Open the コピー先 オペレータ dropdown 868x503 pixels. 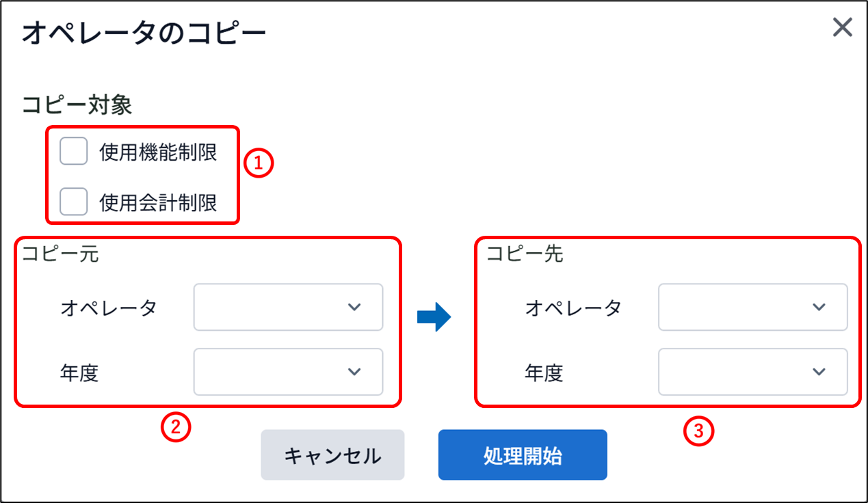(753, 308)
